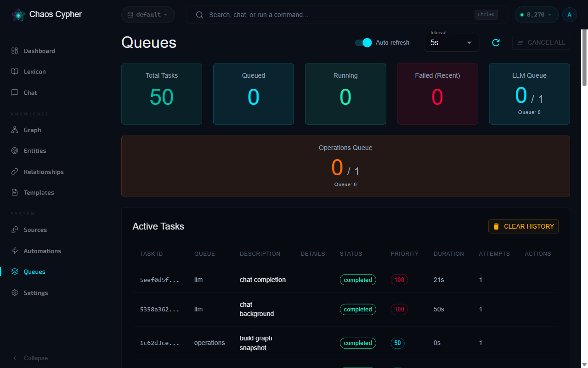Click the TASK ID column header
The width and height of the screenshot is (588, 368).
[152, 254]
